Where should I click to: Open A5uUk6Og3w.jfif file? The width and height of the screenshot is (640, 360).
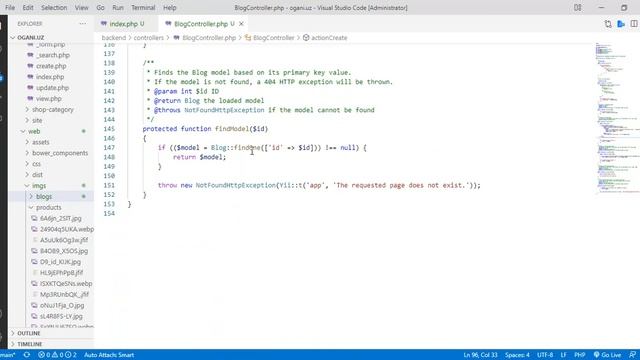64,240
